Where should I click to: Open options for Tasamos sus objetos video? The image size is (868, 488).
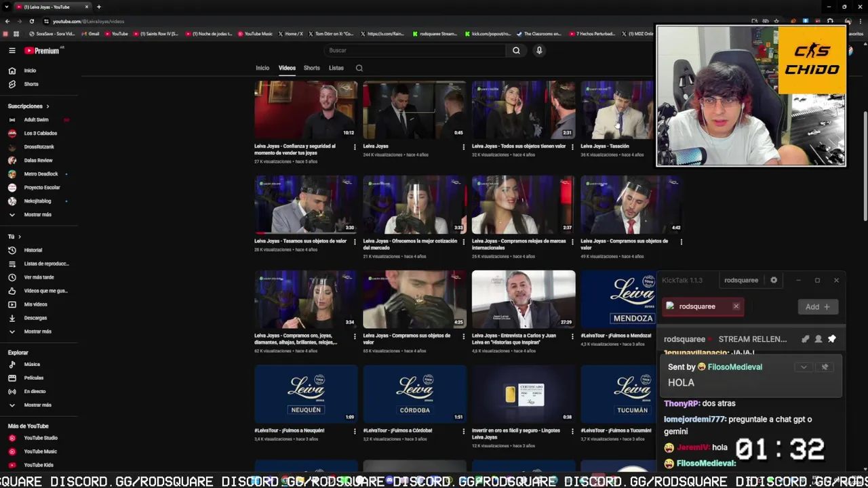point(355,241)
